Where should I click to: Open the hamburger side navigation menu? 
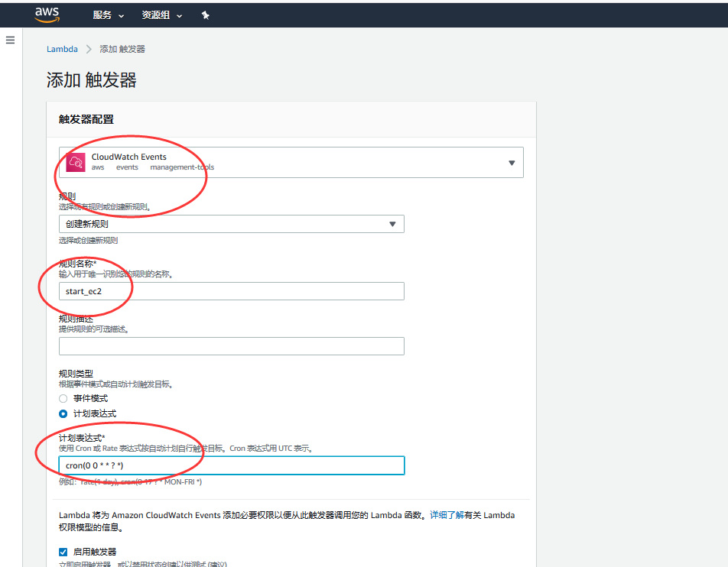pyautogui.click(x=10, y=40)
